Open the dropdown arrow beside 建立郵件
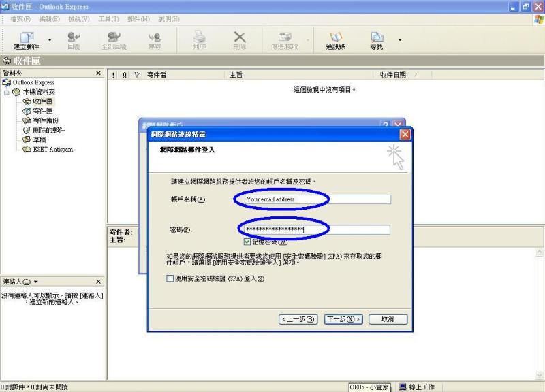545x392 pixels. 50,40
